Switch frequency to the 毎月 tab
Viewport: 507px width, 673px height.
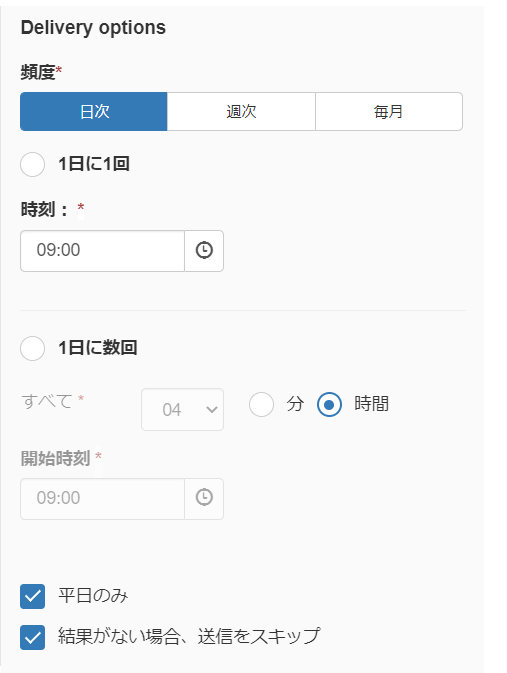click(389, 111)
